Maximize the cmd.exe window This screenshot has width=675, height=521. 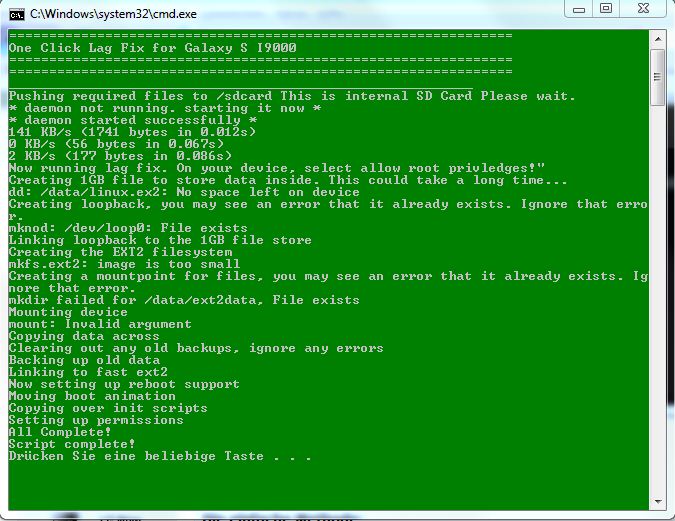pos(606,9)
